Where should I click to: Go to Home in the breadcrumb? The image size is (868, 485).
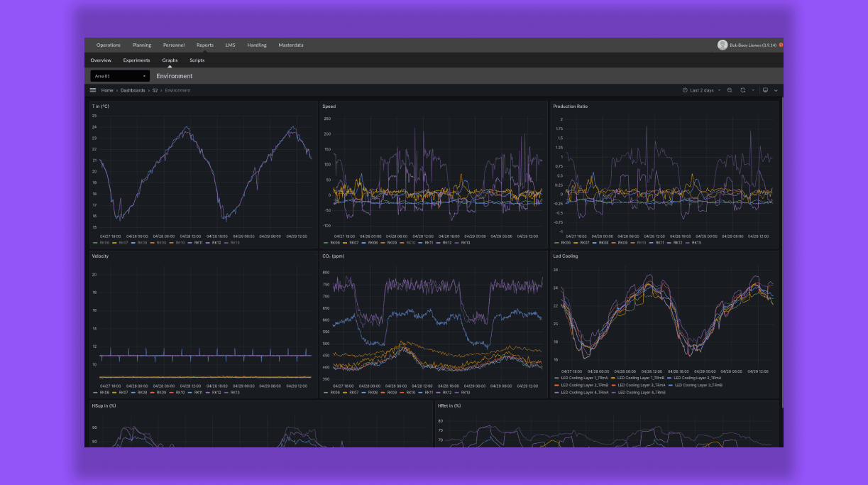point(107,90)
